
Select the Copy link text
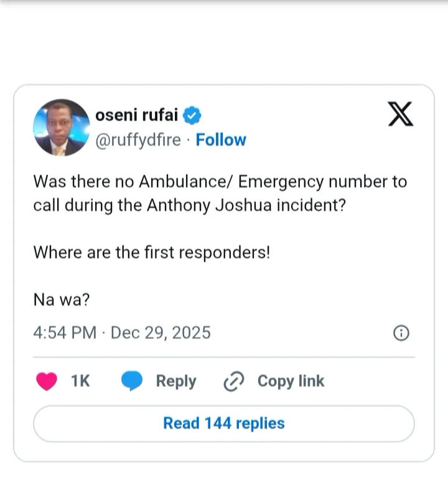(291, 381)
